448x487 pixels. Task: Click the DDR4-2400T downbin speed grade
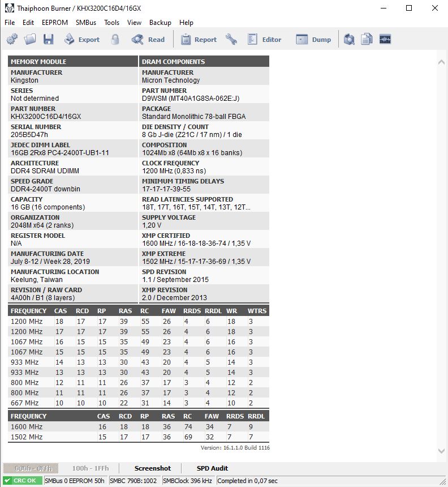pos(45,189)
